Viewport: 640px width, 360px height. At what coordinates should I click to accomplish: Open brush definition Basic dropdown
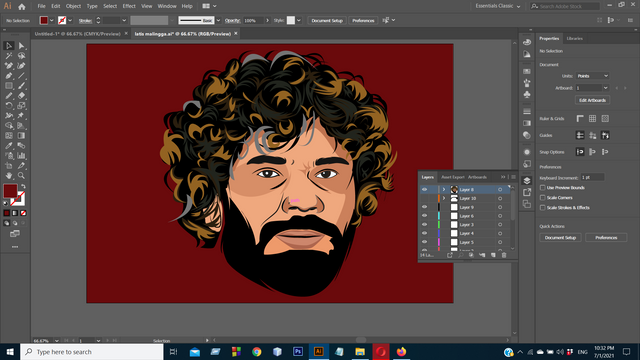[x=218, y=20]
